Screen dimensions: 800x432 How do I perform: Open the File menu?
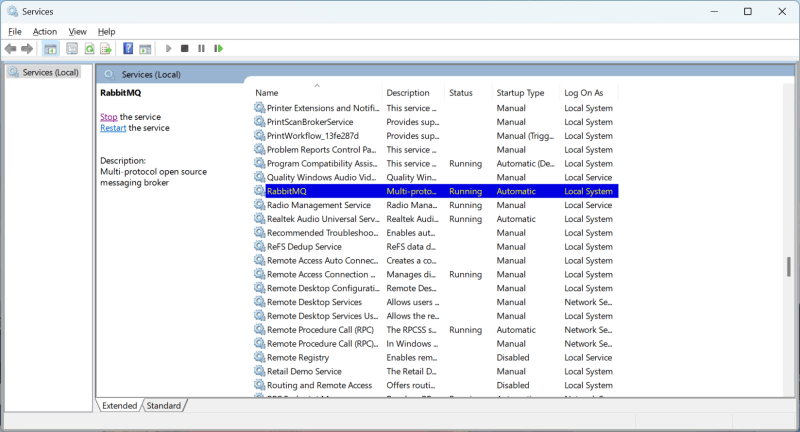15,32
